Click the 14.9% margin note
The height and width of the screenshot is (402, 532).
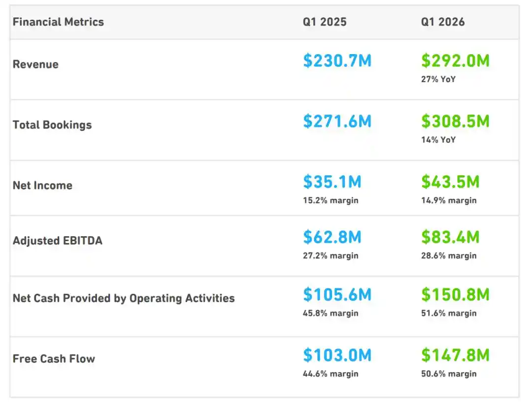pos(449,201)
